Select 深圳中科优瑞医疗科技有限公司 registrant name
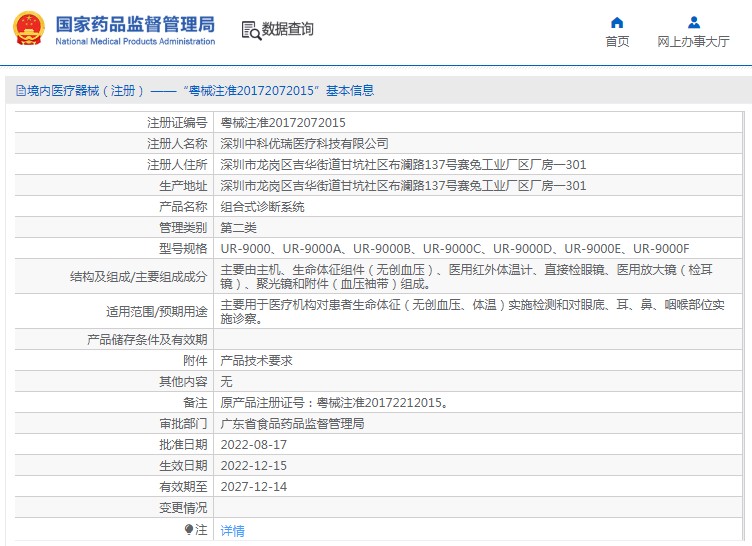 click(x=304, y=143)
